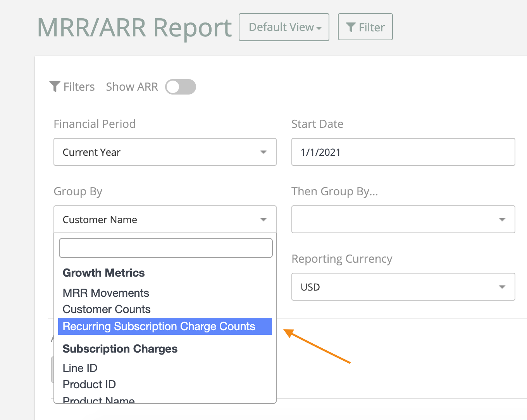Open the Default View dropdown button
This screenshot has height=420, width=527.
pos(284,27)
